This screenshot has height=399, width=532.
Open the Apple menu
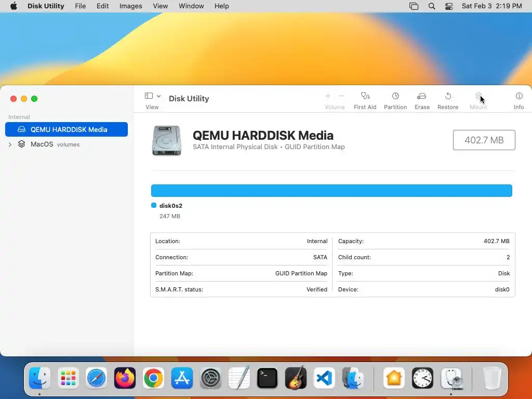[x=14, y=6]
